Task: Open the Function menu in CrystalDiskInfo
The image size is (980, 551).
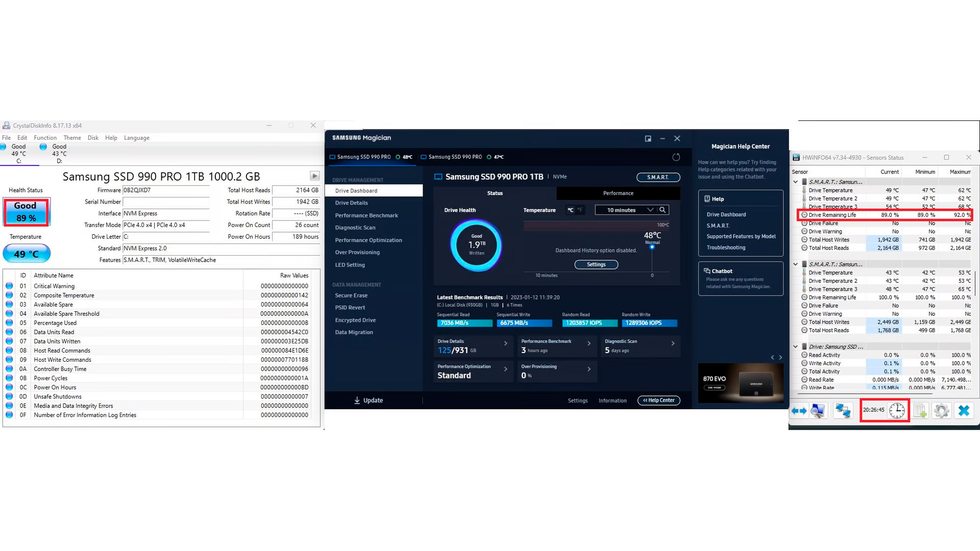Action: click(45, 138)
